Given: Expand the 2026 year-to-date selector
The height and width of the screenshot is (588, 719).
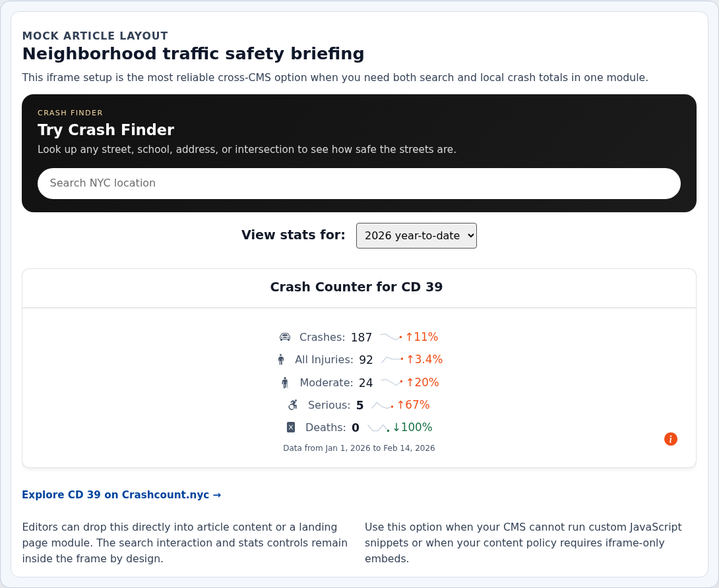Looking at the screenshot, I should [x=416, y=235].
